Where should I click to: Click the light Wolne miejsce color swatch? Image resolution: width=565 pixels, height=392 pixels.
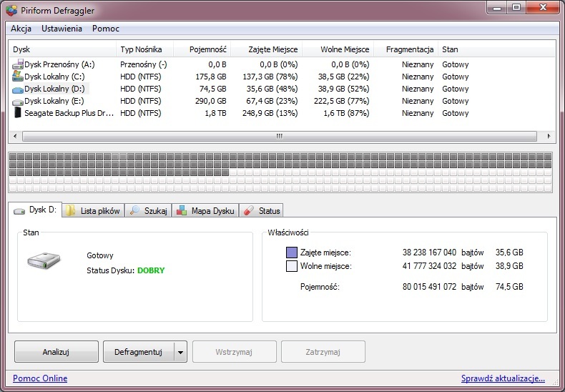tap(292, 266)
